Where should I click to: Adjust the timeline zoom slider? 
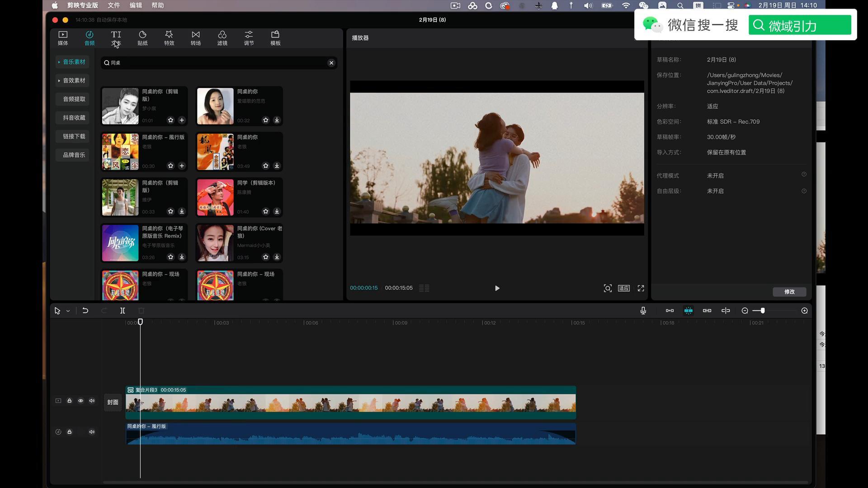pyautogui.click(x=763, y=311)
